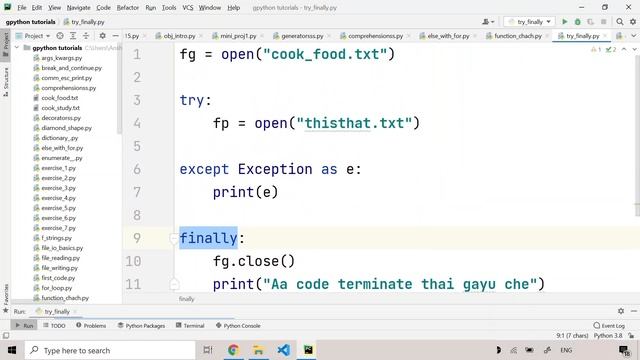Open the user account icon menu

tap(488, 22)
